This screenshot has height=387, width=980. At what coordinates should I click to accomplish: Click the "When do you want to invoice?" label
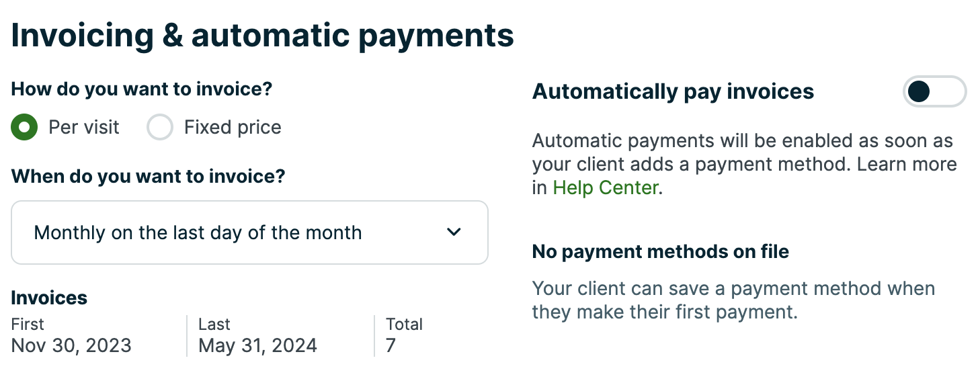pos(148,177)
